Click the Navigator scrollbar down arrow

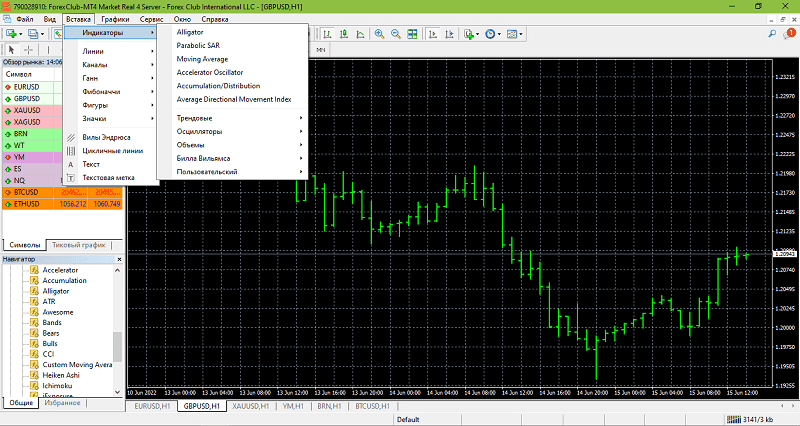pyautogui.click(x=117, y=392)
